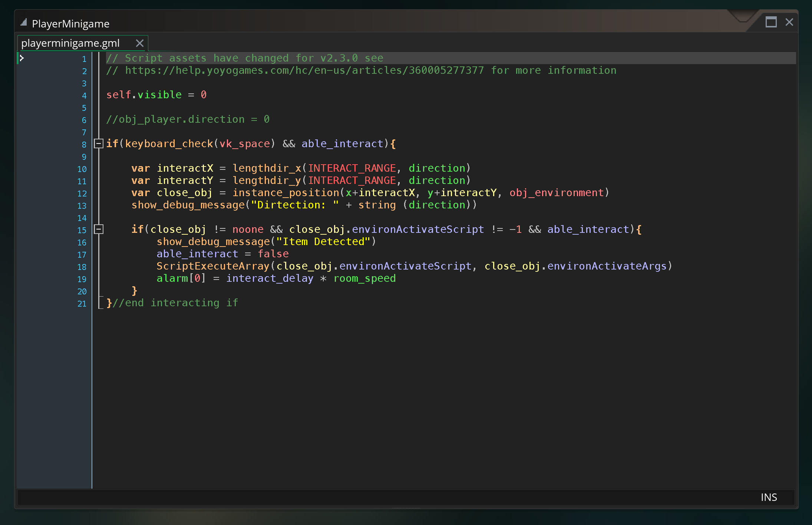Image resolution: width=812 pixels, height=525 pixels.
Task: Click line number 12 in the gutter
Action: 82,193
